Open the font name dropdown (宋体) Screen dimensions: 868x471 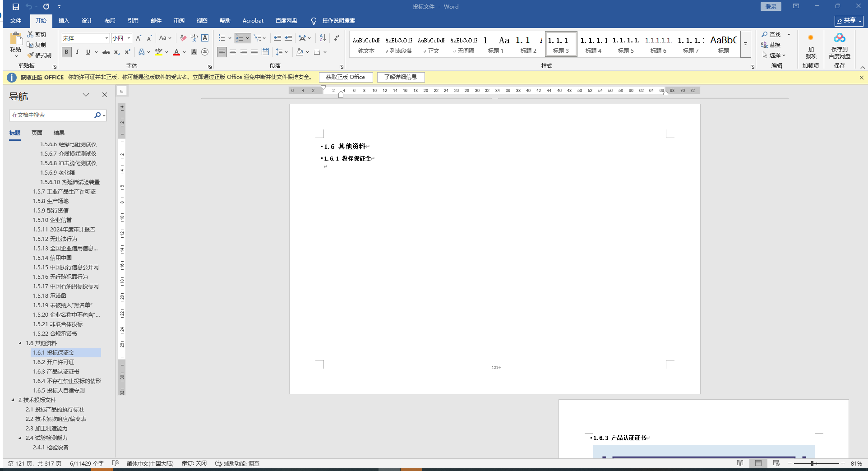(x=106, y=38)
